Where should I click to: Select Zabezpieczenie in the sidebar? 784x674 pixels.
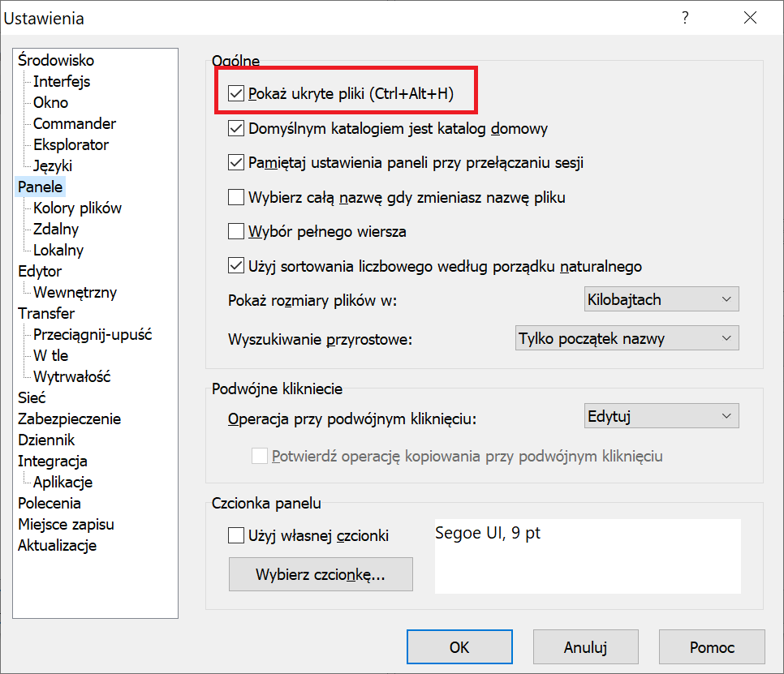pyautogui.click(x=69, y=419)
